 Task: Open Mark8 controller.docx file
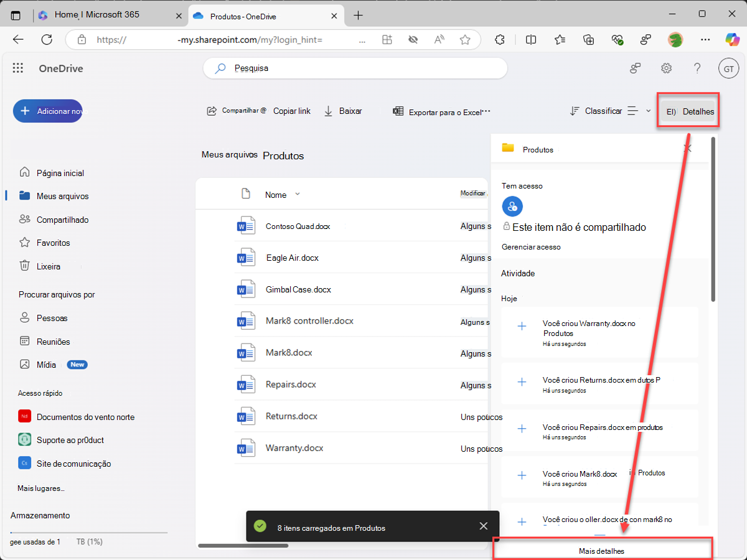tap(309, 321)
